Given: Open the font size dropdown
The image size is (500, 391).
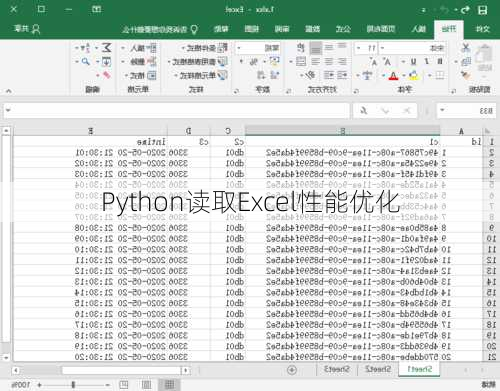Looking at the screenshot, I should pos(358,48).
